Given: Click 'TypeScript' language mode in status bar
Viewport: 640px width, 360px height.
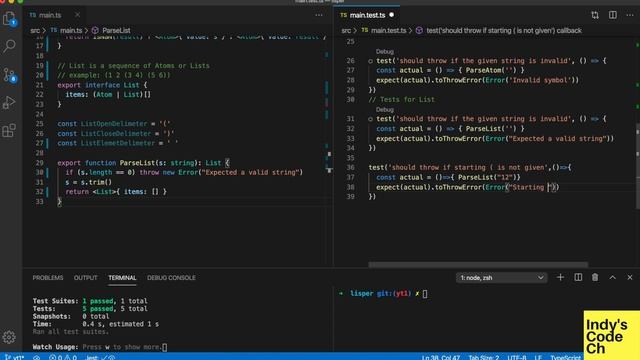Looking at the screenshot, I should tap(565, 358).
